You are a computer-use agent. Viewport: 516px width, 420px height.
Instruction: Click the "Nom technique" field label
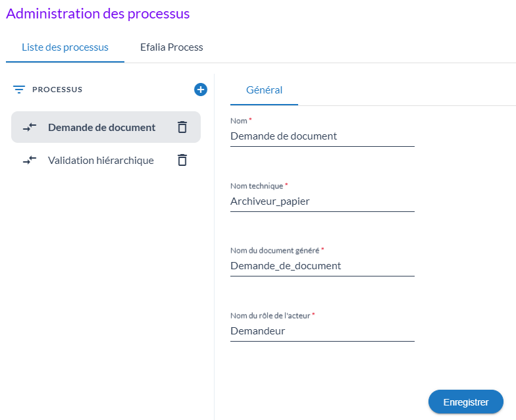[x=257, y=186]
